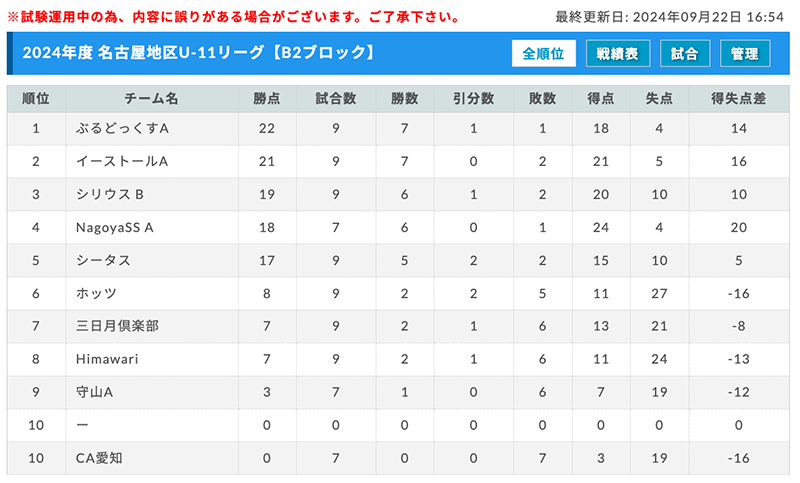Select the ぶるどっくすA team row
800x483 pixels.
(x=398, y=129)
